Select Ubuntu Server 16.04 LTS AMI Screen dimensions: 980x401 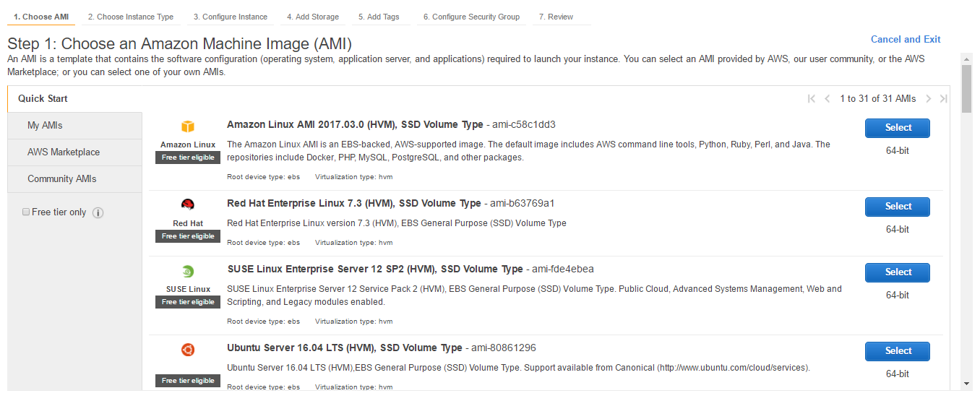(897, 351)
